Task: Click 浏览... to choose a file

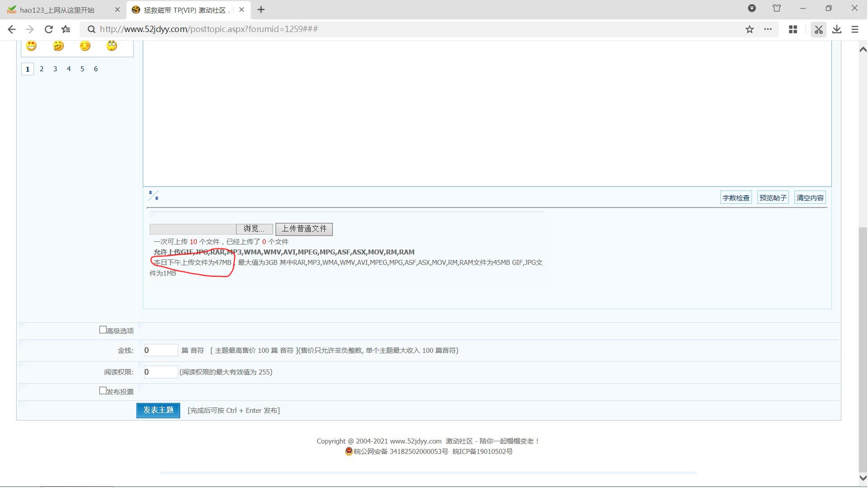Action: click(255, 229)
